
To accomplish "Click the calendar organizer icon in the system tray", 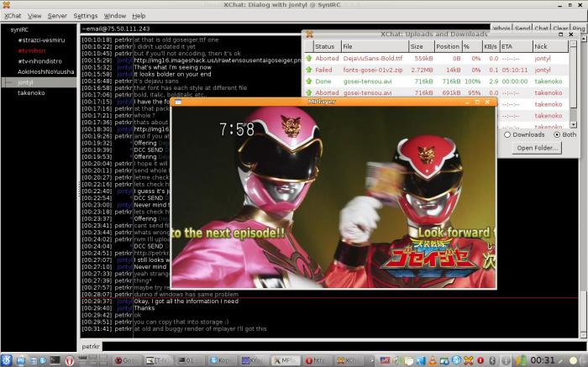I will click(444, 360).
